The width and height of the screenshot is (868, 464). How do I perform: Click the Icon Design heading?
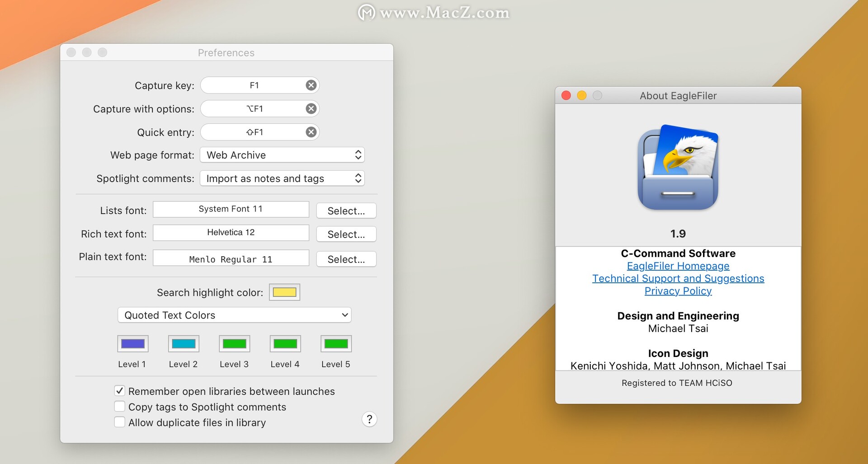point(678,353)
